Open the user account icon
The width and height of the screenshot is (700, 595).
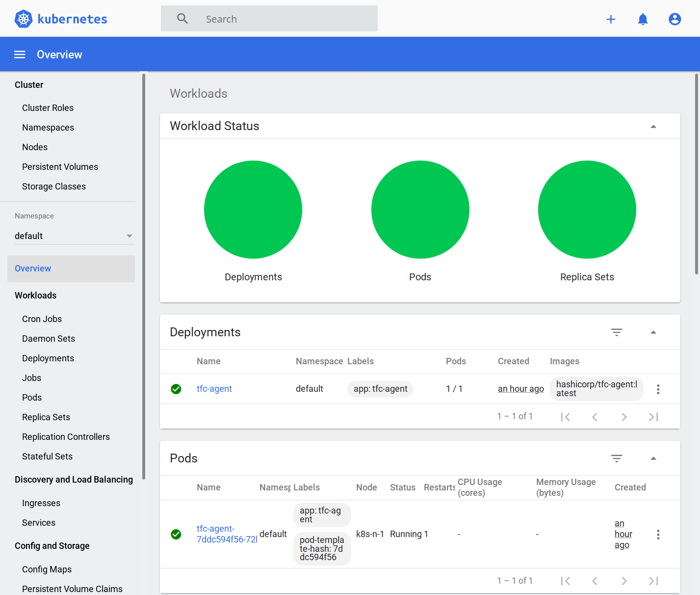point(675,19)
